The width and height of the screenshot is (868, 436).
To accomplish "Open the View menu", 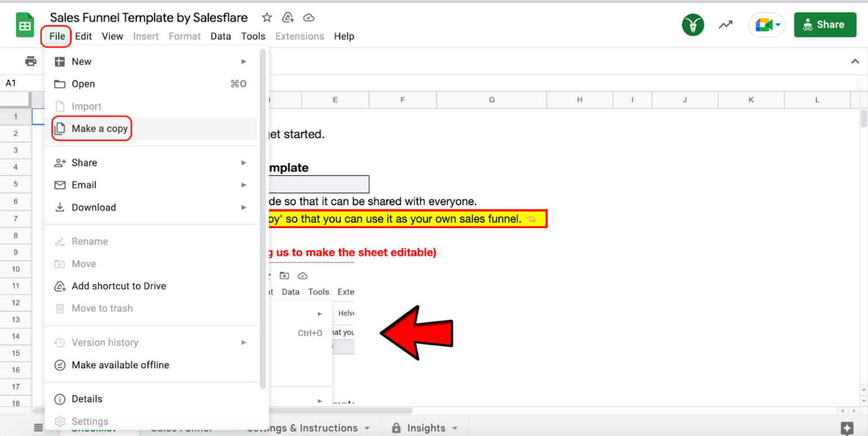I will [112, 36].
